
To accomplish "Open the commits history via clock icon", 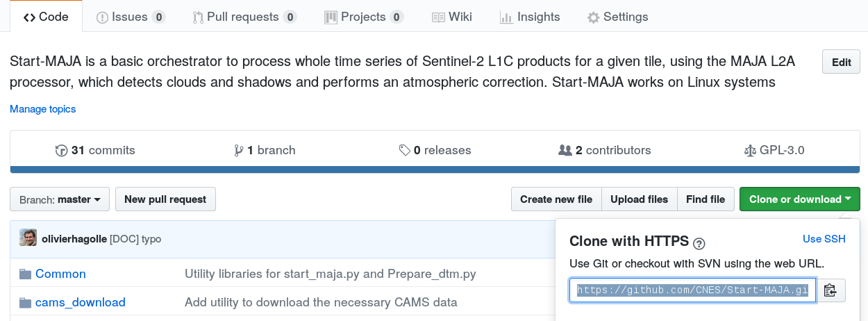I will [61, 150].
